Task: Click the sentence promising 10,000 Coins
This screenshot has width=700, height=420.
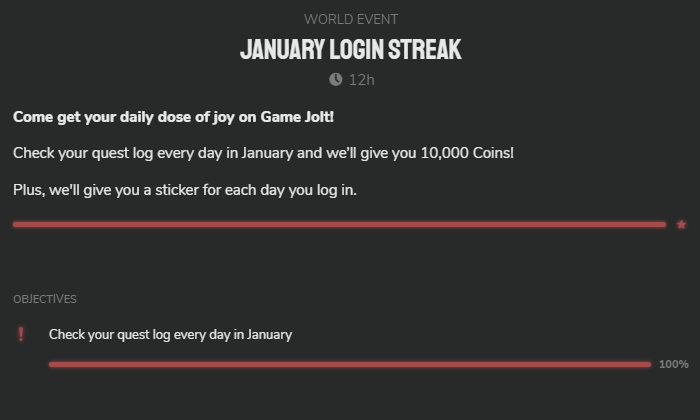Action: [263, 153]
